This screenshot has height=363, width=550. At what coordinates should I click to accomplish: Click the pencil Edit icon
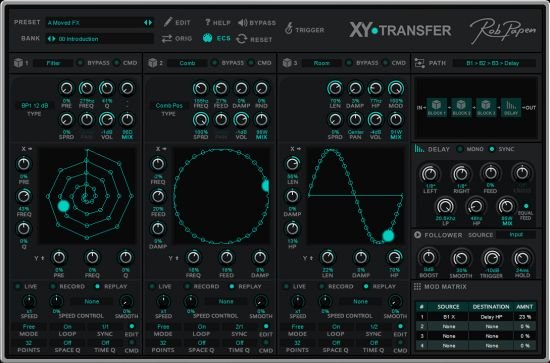[x=168, y=22]
